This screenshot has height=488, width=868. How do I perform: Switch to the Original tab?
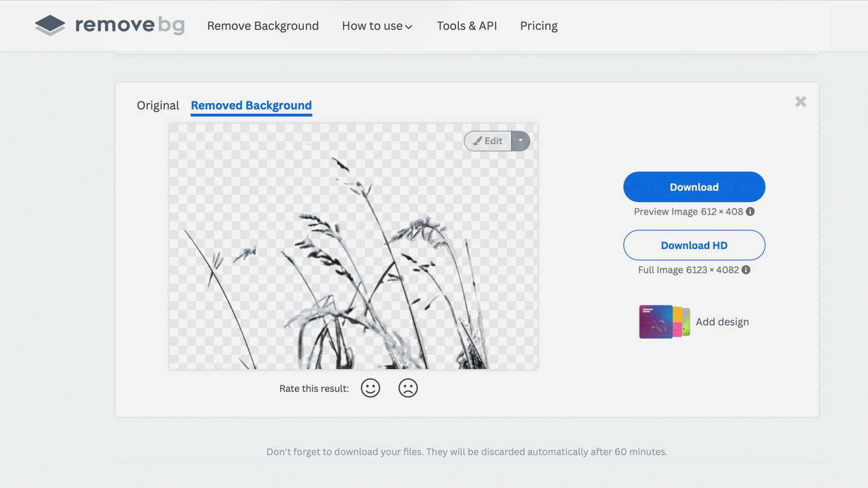click(x=158, y=105)
